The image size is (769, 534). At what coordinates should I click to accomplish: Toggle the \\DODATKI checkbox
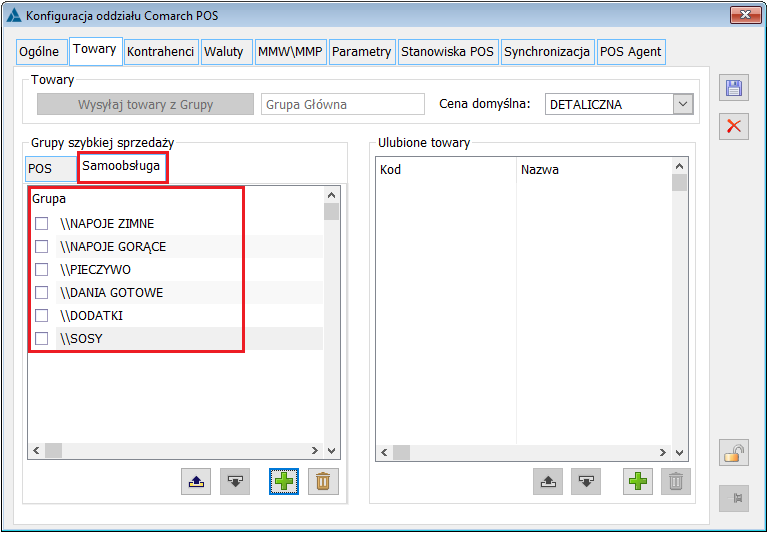pyautogui.click(x=42, y=315)
